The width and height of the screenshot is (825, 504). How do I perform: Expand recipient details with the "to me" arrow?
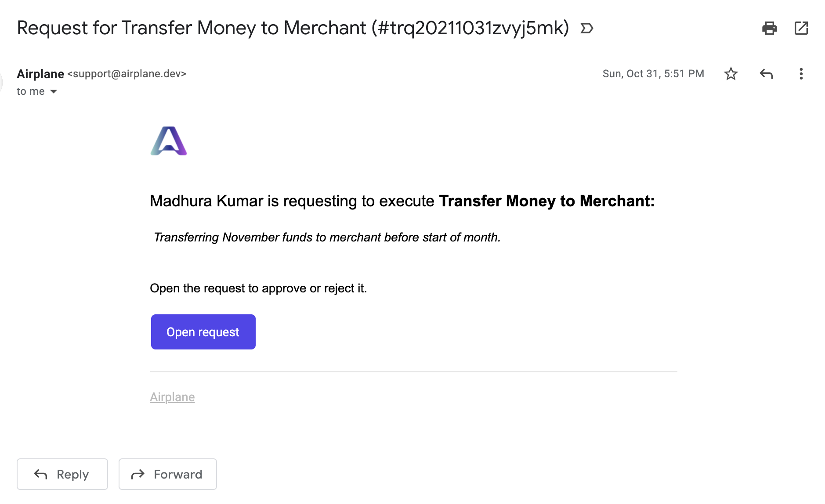[54, 91]
